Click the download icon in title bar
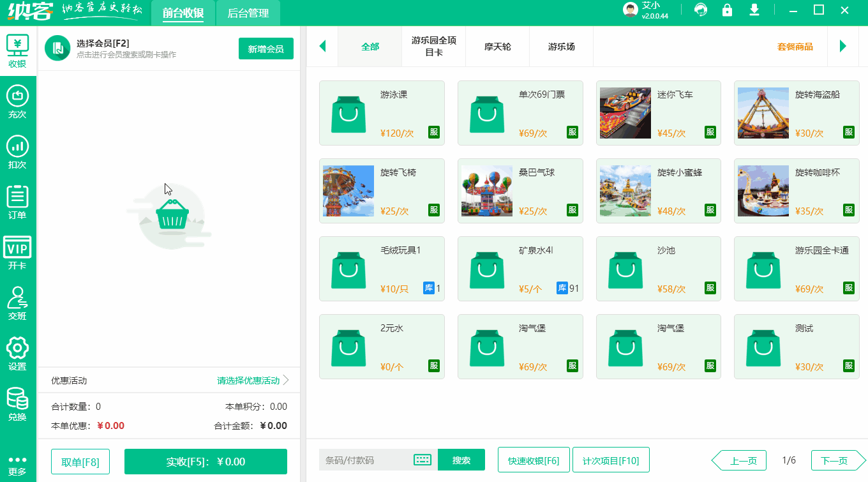This screenshot has height=482, width=868. [x=754, y=11]
